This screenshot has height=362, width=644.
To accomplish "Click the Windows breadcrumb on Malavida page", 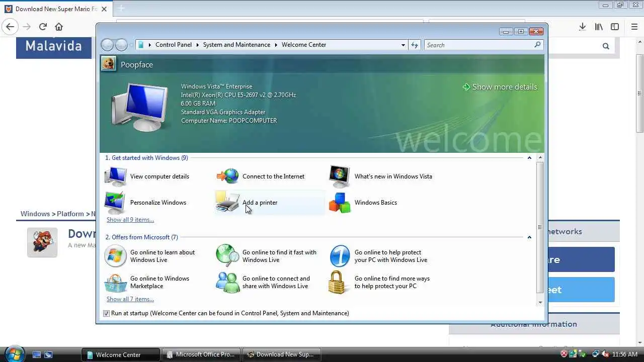I will [x=35, y=214].
